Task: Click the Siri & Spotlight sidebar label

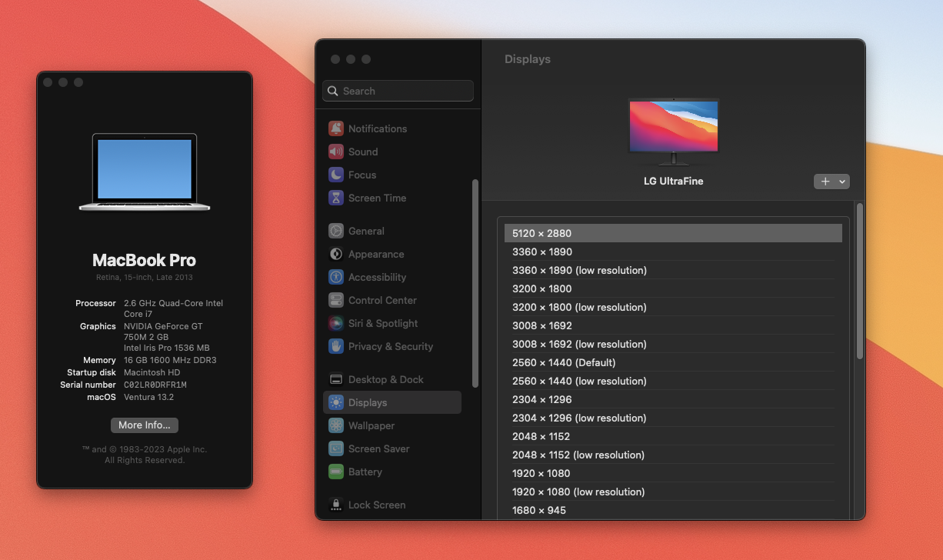Action: 383,323
